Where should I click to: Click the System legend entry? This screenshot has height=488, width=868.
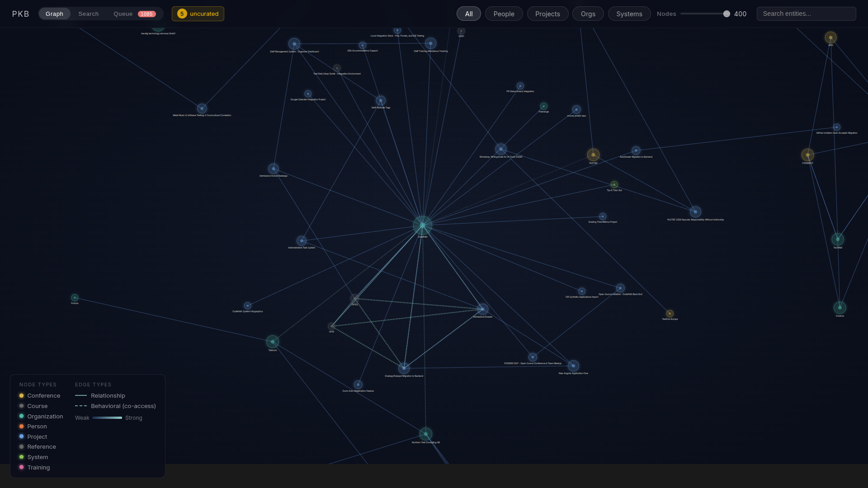pos(33,457)
